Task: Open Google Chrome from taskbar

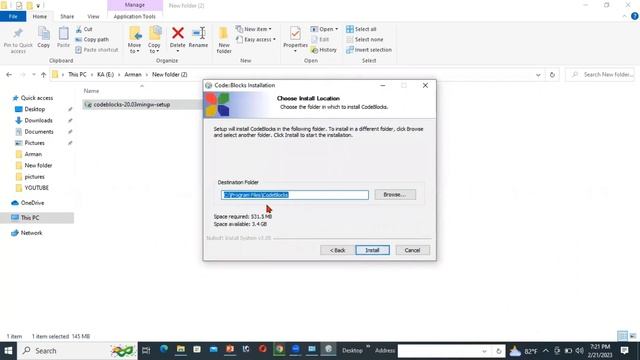Action: pyautogui.click(x=279, y=349)
